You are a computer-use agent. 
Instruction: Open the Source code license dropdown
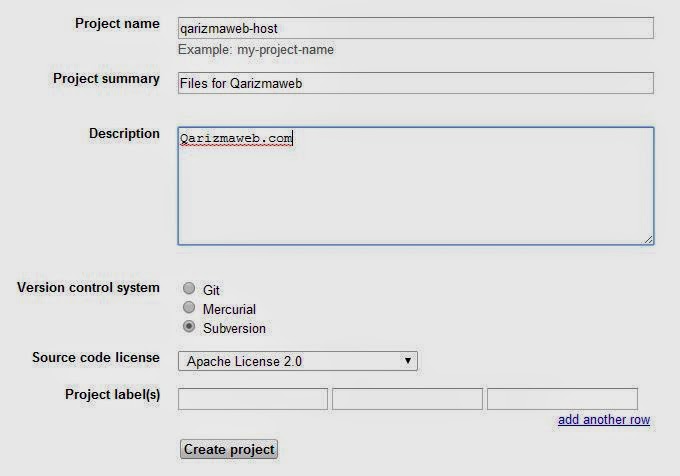(298, 361)
